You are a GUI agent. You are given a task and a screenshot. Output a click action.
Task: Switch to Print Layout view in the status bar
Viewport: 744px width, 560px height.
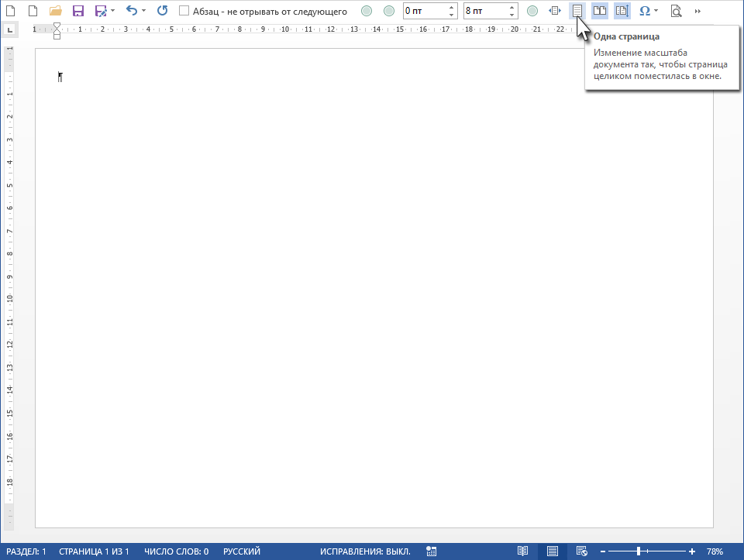[x=552, y=551]
